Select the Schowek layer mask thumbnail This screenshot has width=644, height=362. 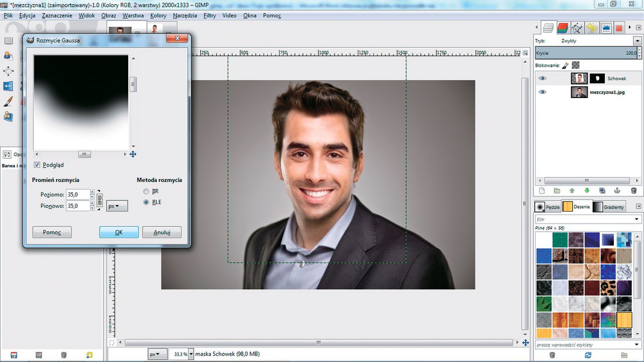597,78
